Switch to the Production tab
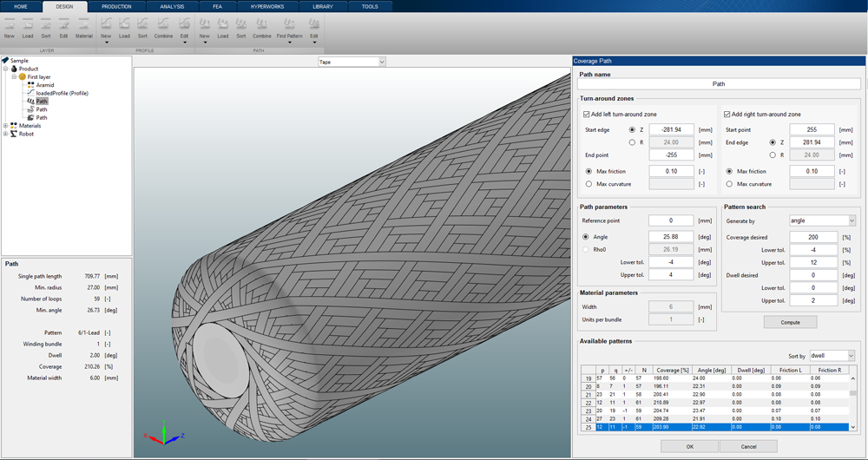This screenshot has width=868, height=460. tap(116, 6)
